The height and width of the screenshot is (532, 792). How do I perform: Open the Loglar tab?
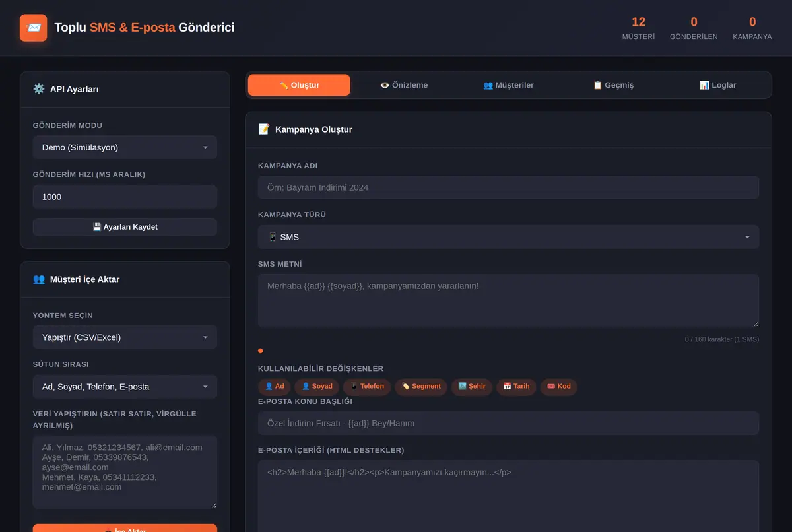718,85
